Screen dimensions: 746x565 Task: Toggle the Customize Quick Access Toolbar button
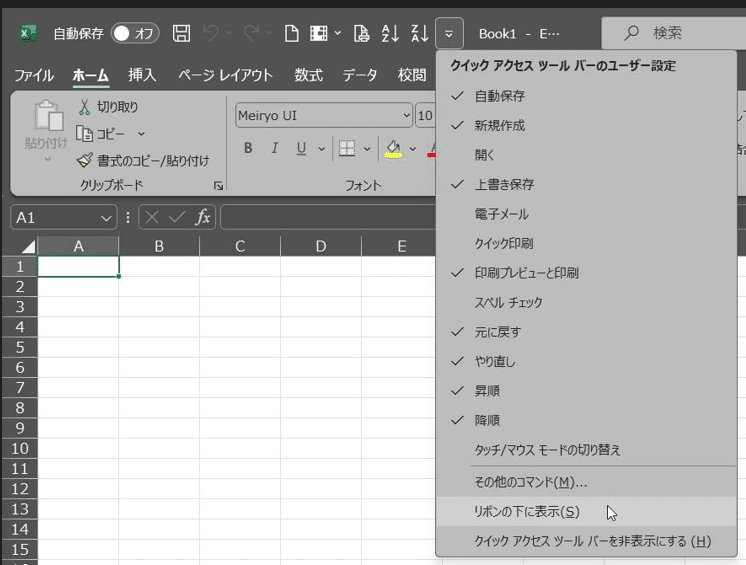pyautogui.click(x=449, y=33)
